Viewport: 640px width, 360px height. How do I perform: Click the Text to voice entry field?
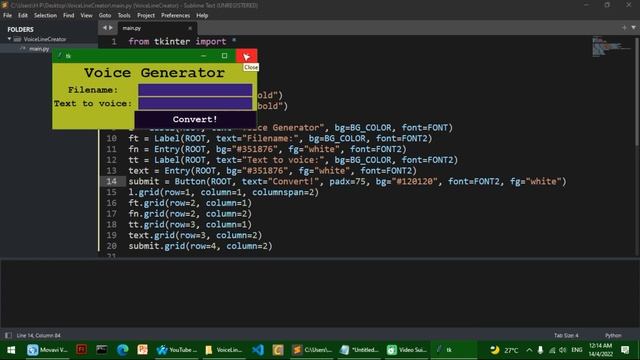pos(195,103)
